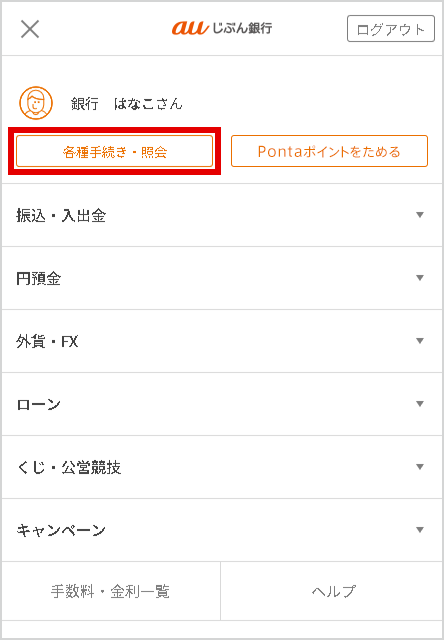Select the 振込・入出金 menu item
Screen dimensions: 444x640
(222, 215)
